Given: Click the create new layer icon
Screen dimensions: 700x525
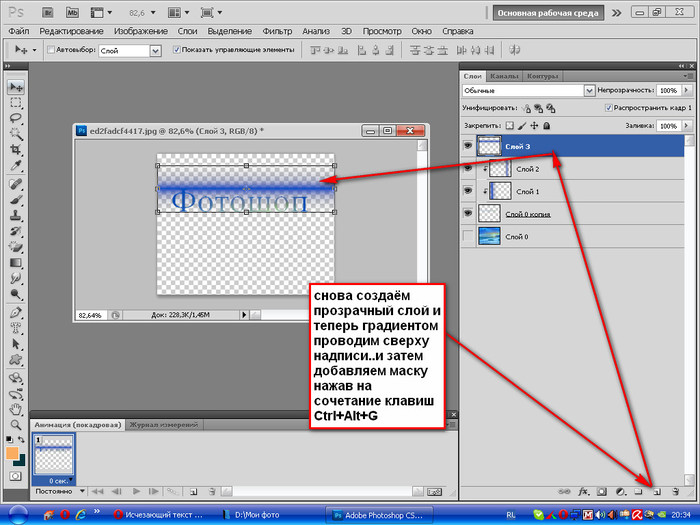Looking at the screenshot, I should 656,492.
